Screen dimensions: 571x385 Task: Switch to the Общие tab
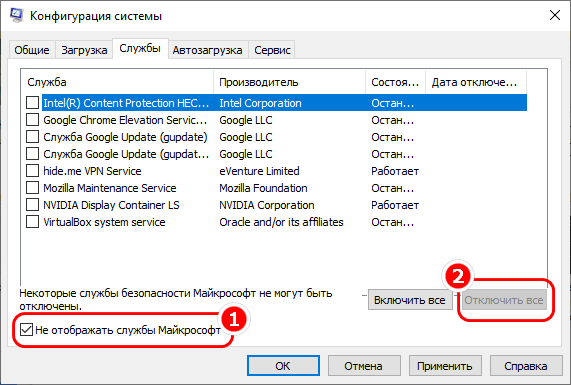click(x=32, y=50)
